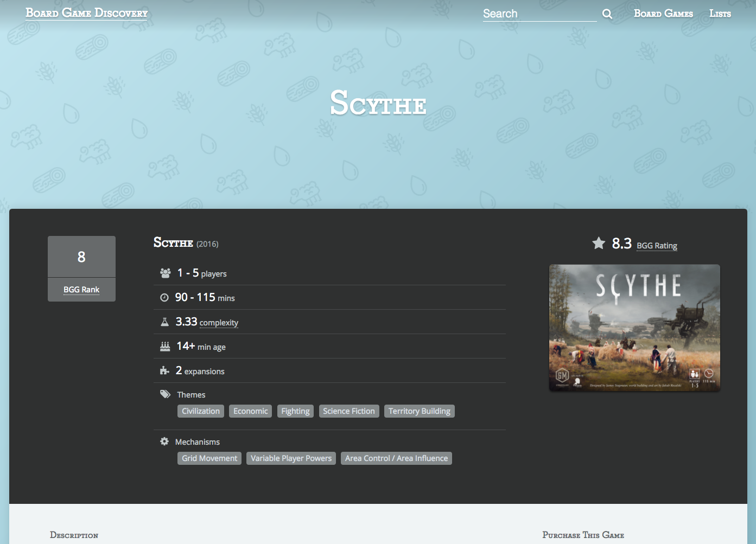
Task: Click the complexity link
Action: (219, 323)
